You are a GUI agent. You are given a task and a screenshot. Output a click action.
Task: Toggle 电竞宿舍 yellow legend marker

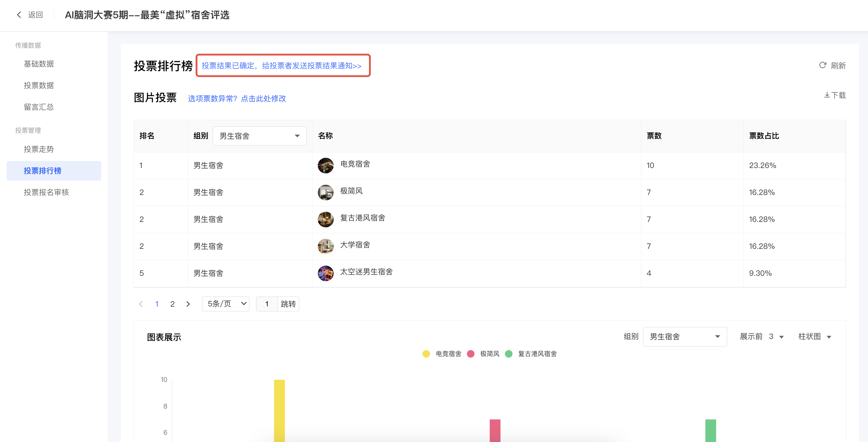[x=426, y=354]
